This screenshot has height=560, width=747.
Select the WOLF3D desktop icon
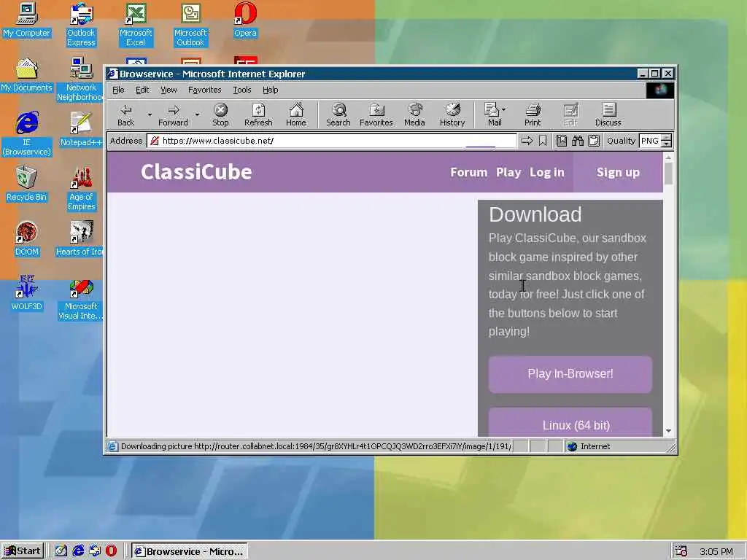(26, 293)
